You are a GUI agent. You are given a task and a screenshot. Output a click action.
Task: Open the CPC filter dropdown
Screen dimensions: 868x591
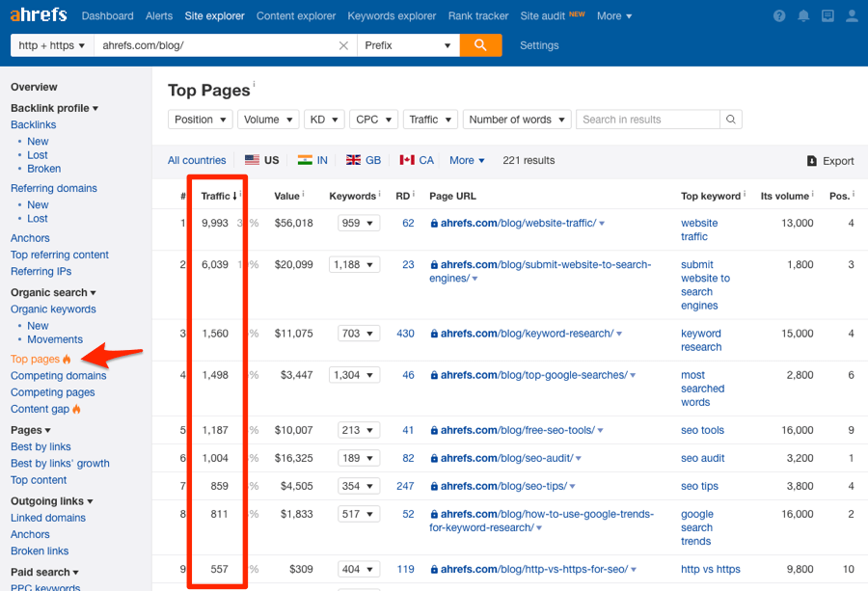373,120
